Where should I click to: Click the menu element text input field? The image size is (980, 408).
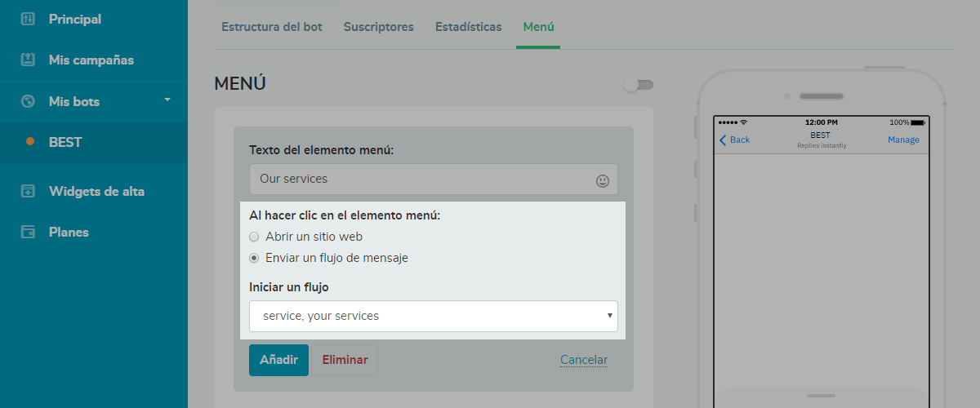(x=421, y=179)
